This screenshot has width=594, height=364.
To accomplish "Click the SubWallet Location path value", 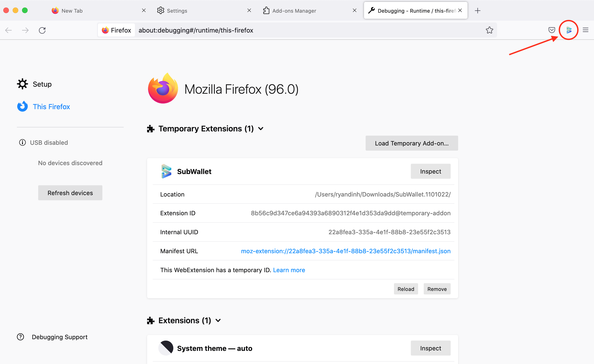I will [382, 194].
